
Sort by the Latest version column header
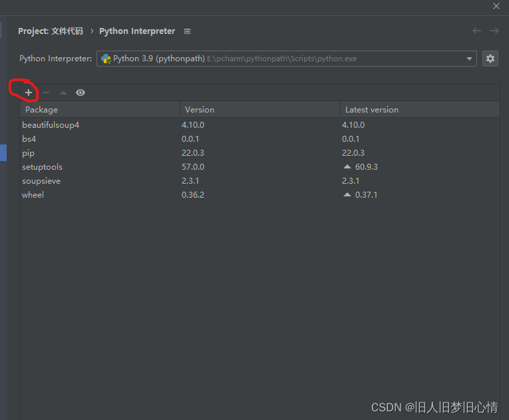point(420,109)
